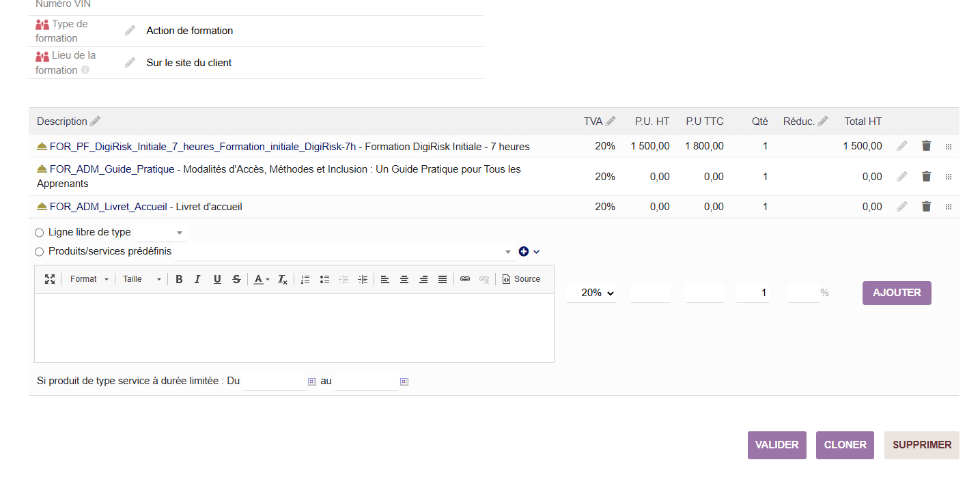Open the TVA 20% rate dropdown
The height and width of the screenshot is (477, 980).
pos(591,293)
